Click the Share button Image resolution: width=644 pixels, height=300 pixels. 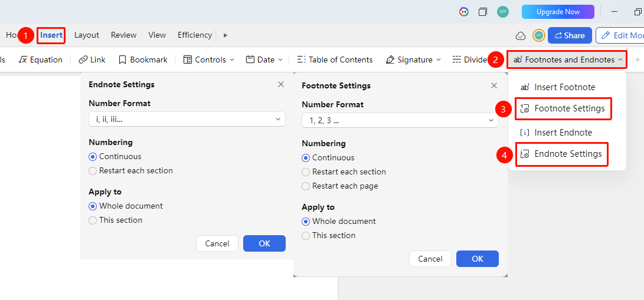570,35
